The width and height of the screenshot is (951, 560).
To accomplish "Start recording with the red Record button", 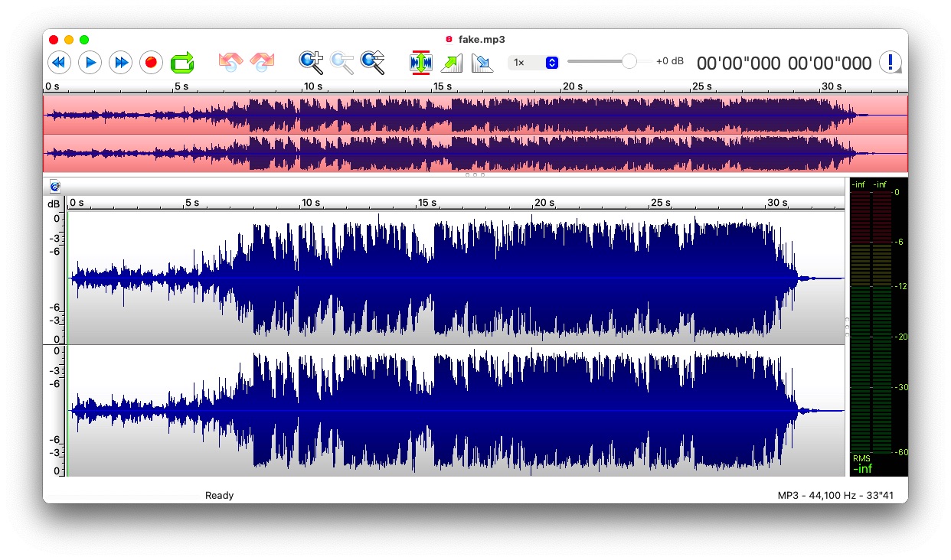I will pyautogui.click(x=151, y=63).
